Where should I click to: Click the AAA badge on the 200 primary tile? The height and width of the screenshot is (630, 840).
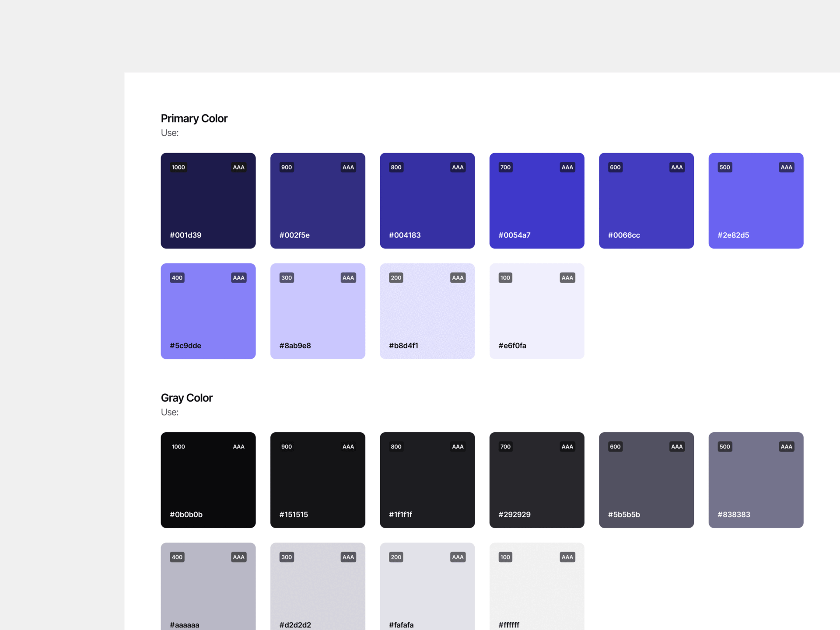457,277
